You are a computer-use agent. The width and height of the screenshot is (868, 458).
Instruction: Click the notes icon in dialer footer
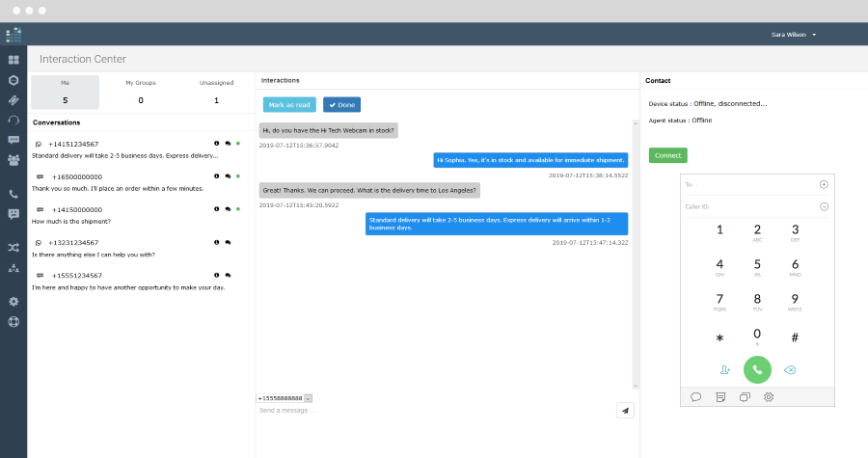coord(719,396)
